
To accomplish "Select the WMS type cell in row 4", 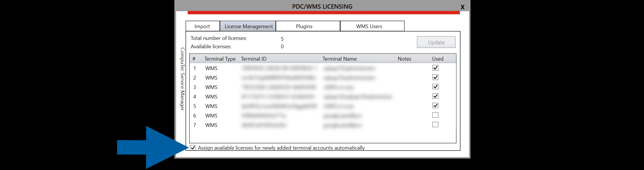I will 211,97.
